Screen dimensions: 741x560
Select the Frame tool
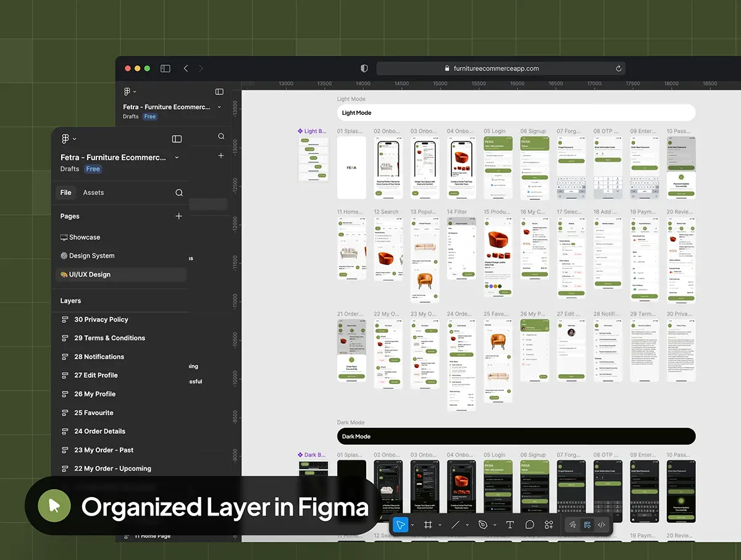(427, 525)
